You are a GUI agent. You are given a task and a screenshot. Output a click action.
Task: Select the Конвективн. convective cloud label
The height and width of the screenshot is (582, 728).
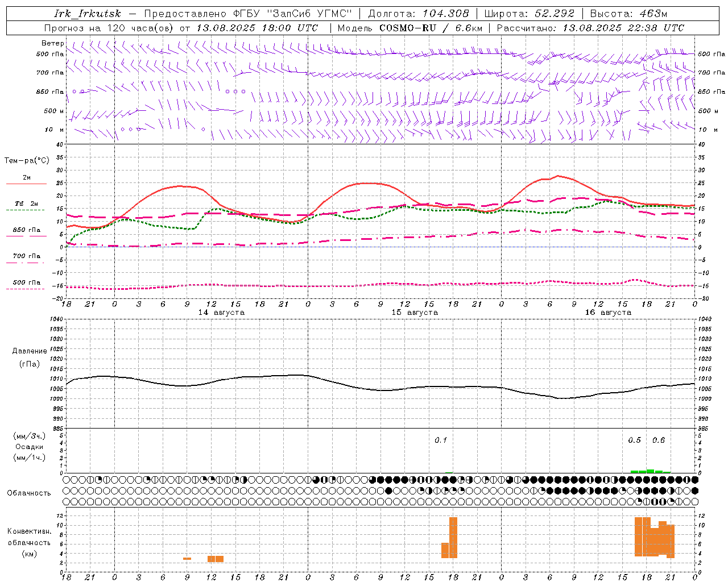[30, 531]
